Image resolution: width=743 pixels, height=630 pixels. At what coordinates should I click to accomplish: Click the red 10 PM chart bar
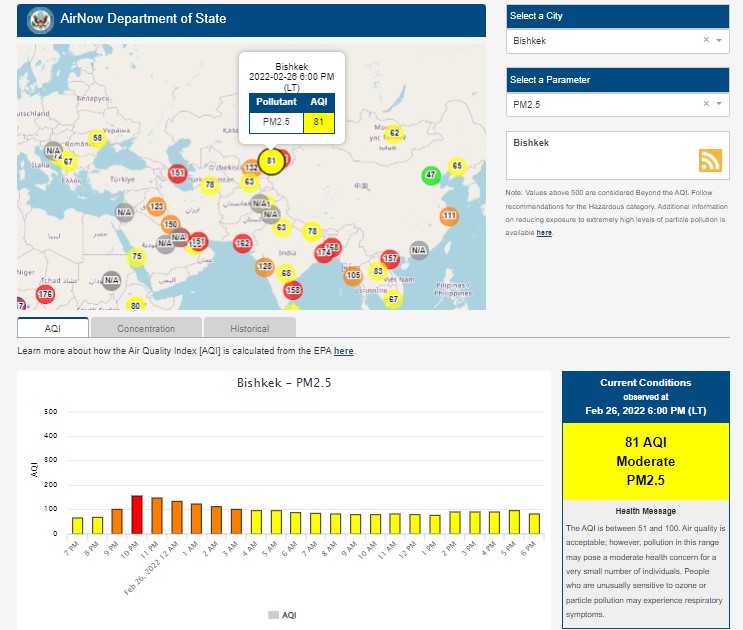pos(137,514)
